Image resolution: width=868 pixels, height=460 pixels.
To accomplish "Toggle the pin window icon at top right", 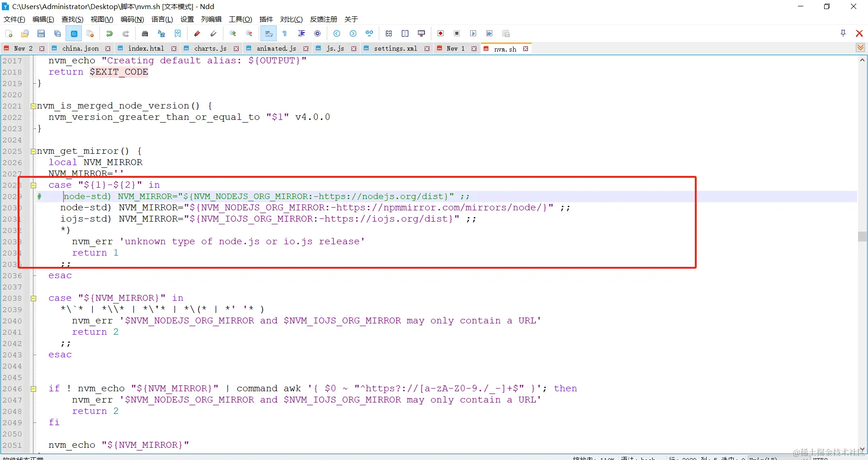I will click(x=843, y=33).
